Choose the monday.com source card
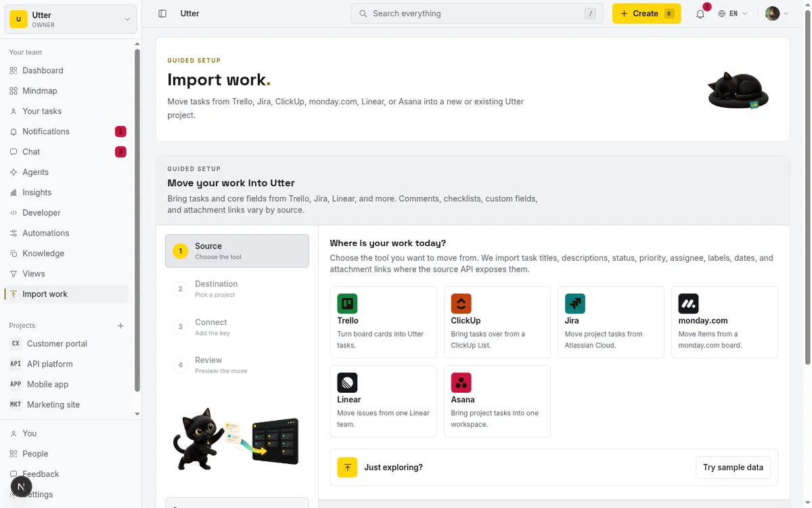 click(x=725, y=322)
